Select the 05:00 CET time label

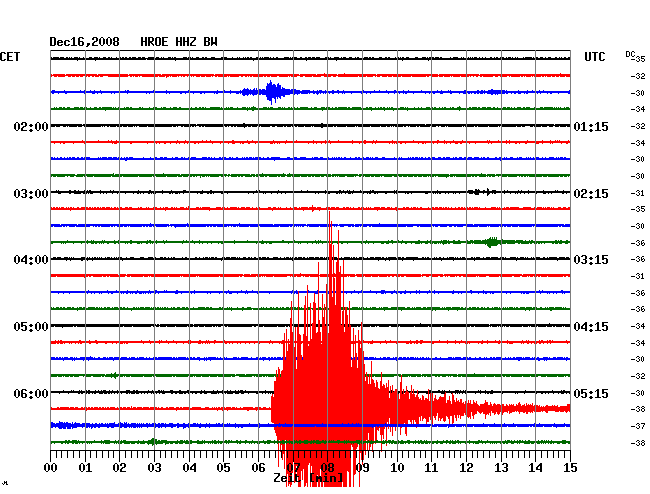[31, 327]
